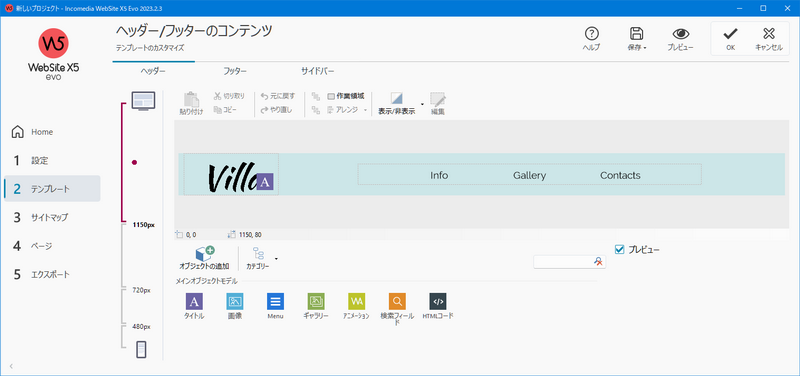This screenshot has height=376, width=800.
Task: Click the search magnifier icon in field
Action: [598, 261]
